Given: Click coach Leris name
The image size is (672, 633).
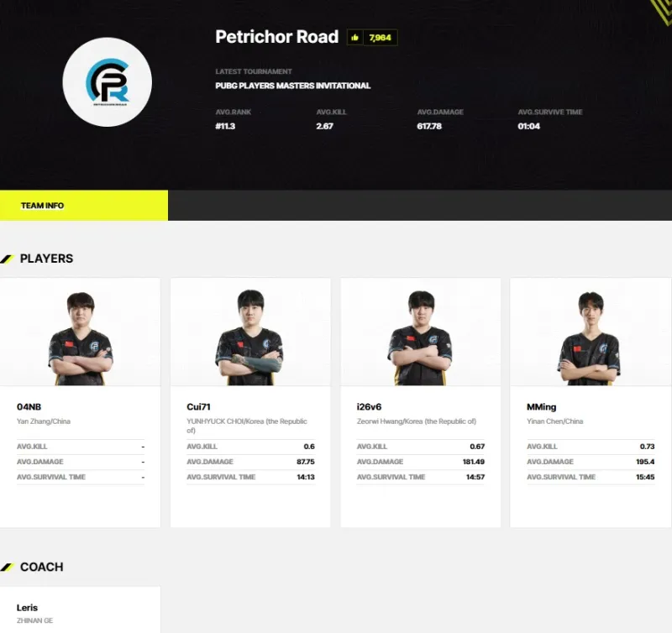Looking at the screenshot, I should coord(27,608).
